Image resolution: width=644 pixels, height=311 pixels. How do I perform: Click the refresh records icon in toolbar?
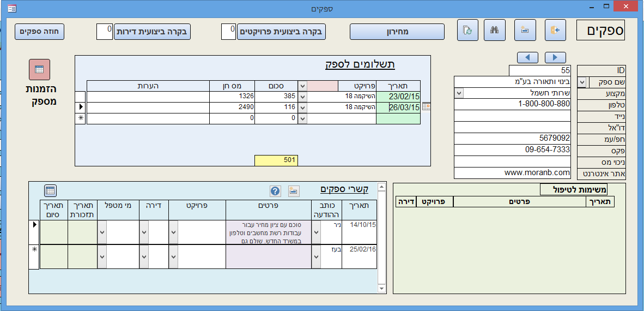[468, 30]
